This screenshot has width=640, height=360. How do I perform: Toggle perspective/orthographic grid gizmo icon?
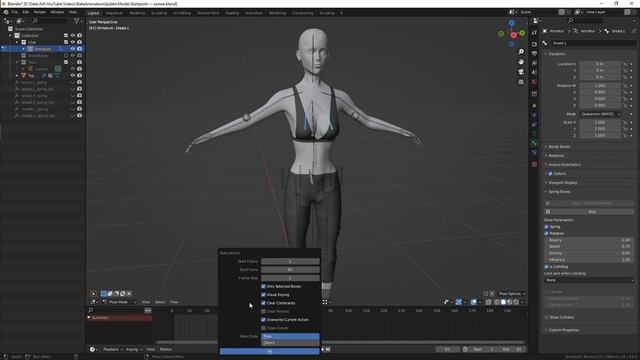click(521, 82)
